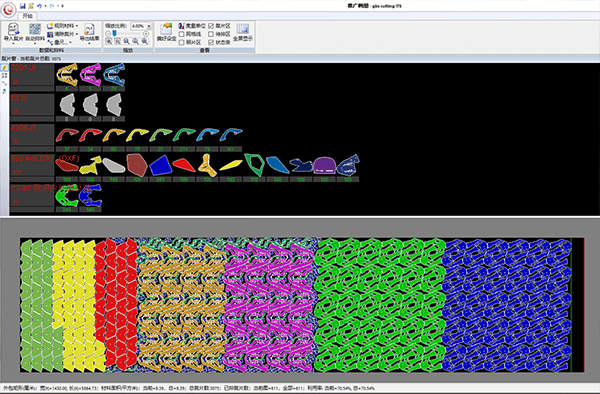The image size is (600, 394).
Task: Select the solid blue quadrilateral piece thumbnail
Action: click(160, 165)
